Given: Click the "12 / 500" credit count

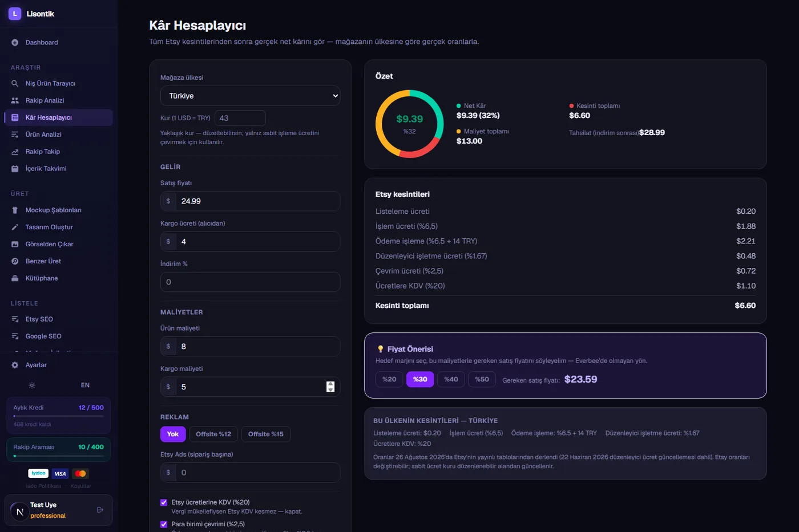Looking at the screenshot, I should point(91,408).
